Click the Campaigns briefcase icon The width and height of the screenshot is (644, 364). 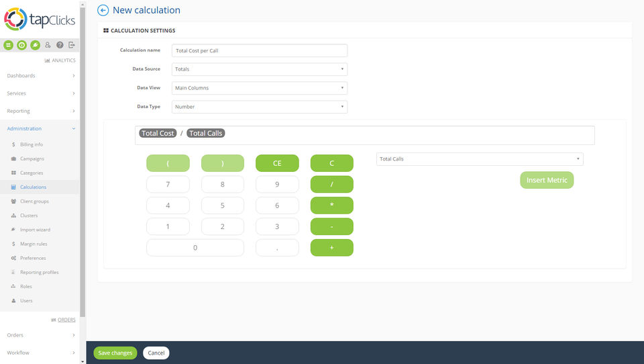(13, 158)
